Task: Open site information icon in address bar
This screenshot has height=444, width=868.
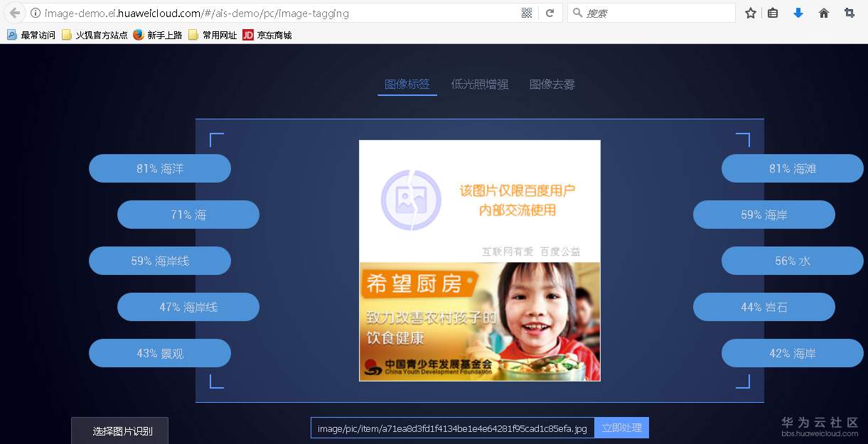Action: pyautogui.click(x=35, y=13)
